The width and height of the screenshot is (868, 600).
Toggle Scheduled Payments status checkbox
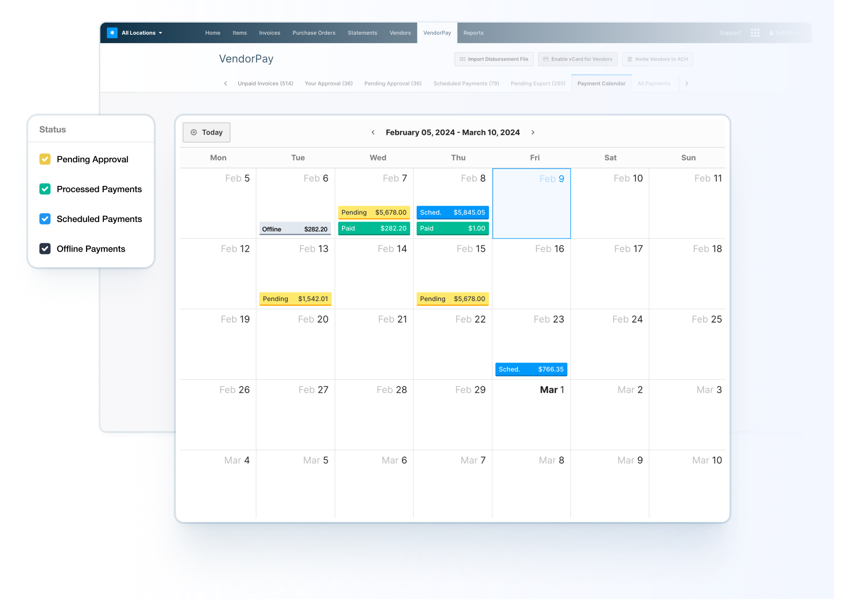coord(45,219)
